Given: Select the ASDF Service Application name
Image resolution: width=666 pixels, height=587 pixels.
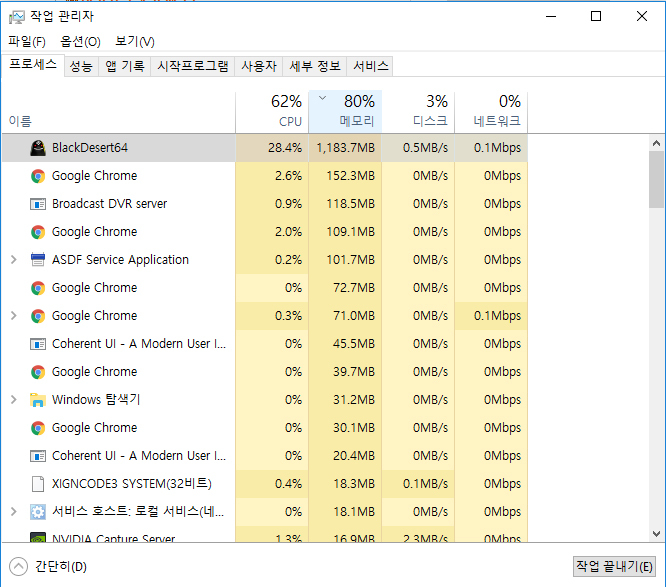Looking at the screenshot, I should [x=120, y=260].
